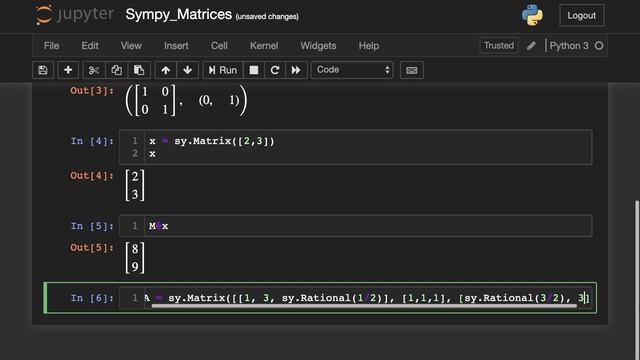Click the Python logo icon
640x360 pixels.
[532, 15]
